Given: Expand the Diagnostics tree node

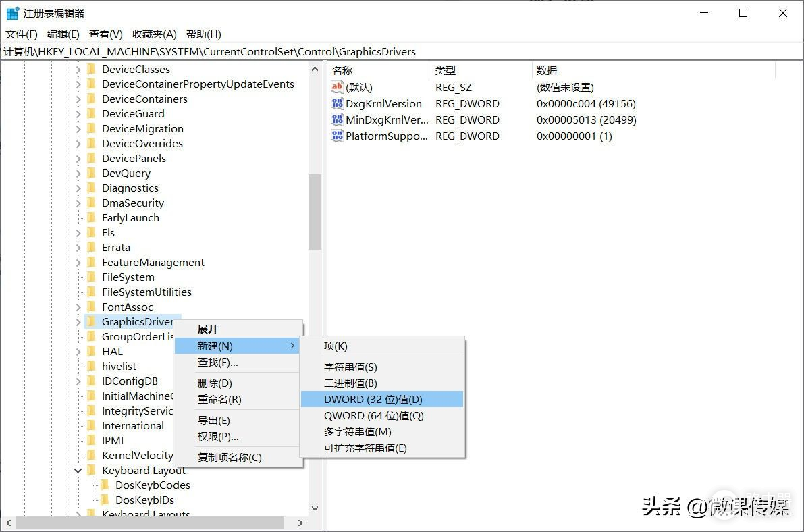Looking at the screenshot, I should click(x=78, y=188).
